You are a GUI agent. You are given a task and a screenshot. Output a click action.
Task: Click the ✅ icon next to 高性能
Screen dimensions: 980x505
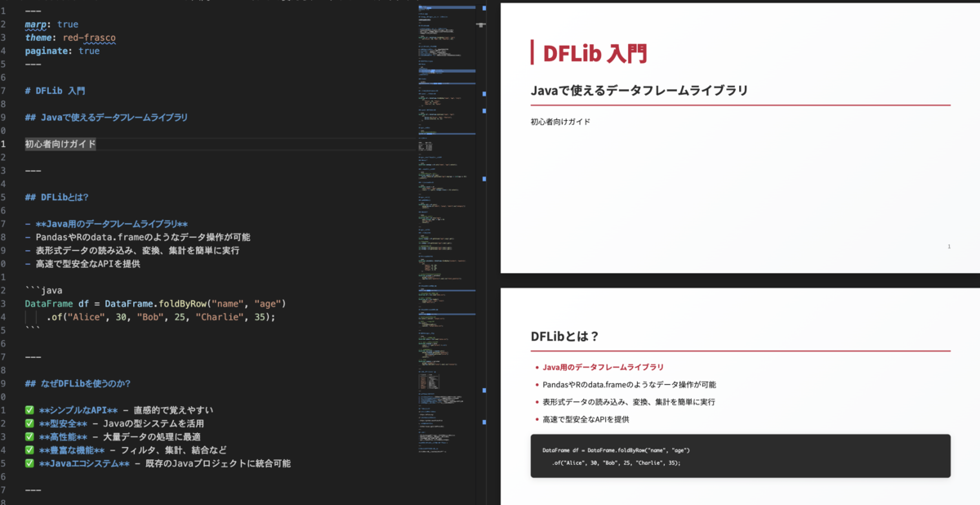tap(30, 436)
